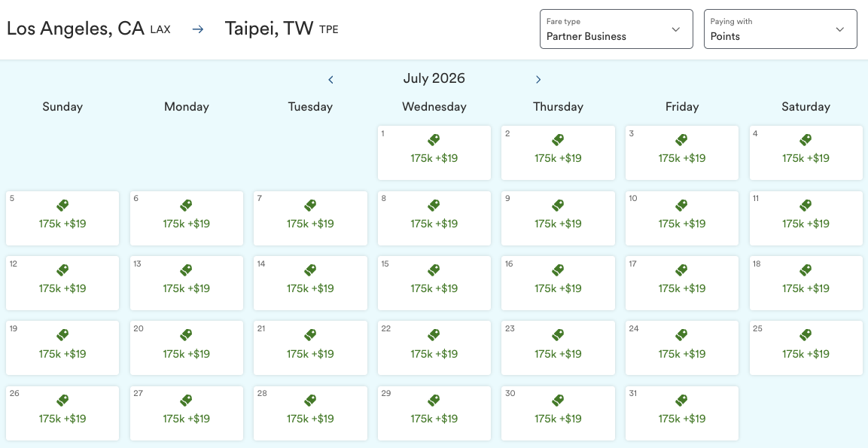Image resolution: width=868 pixels, height=448 pixels.
Task: Click the ticket icon on July 10
Action: click(681, 205)
